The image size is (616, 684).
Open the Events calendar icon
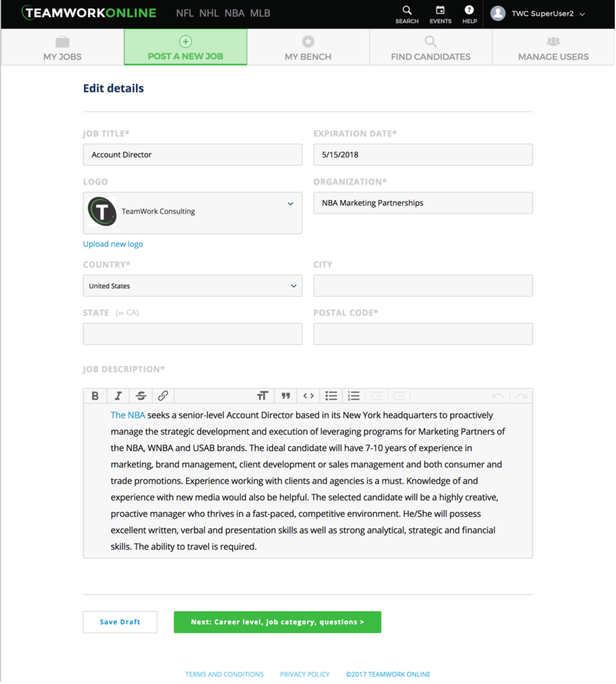(440, 14)
